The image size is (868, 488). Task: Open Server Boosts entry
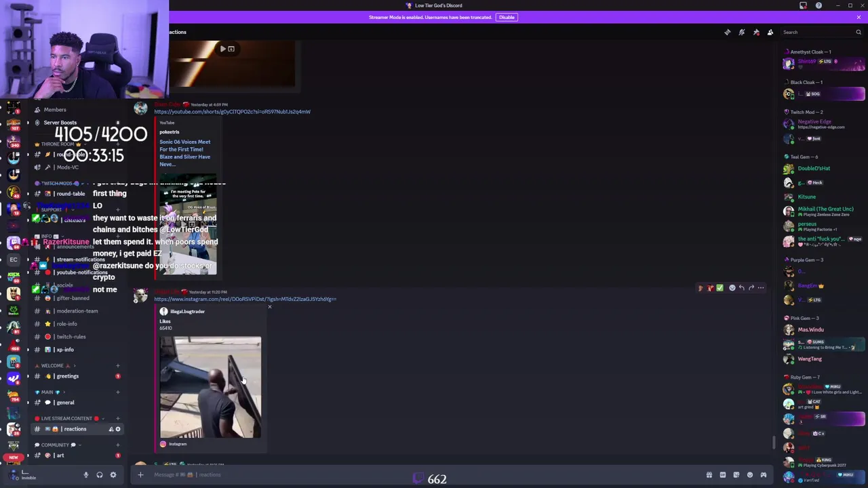click(77, 123)
